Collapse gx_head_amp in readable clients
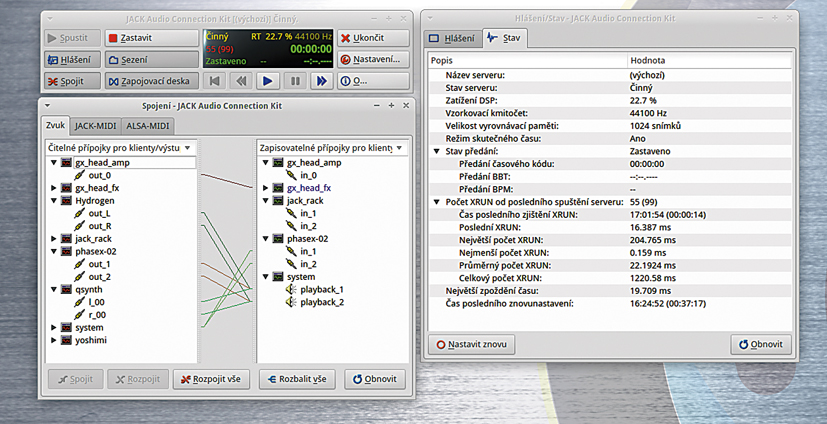827x424 pixels. point(54,162)
